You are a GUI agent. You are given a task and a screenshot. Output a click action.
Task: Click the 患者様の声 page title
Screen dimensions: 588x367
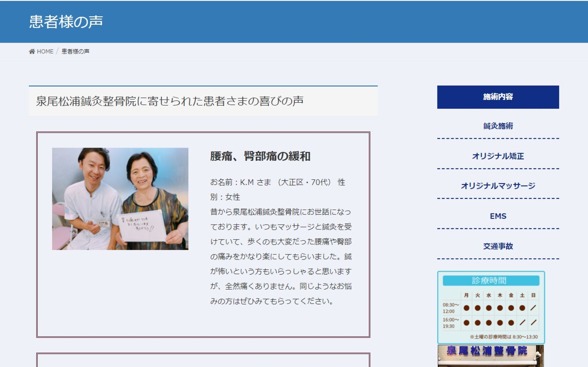click(x=66, y=22)
